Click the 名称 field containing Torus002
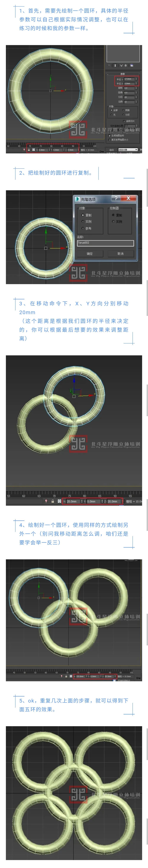Viewport: 148px width, 868px height. (105, 243)
